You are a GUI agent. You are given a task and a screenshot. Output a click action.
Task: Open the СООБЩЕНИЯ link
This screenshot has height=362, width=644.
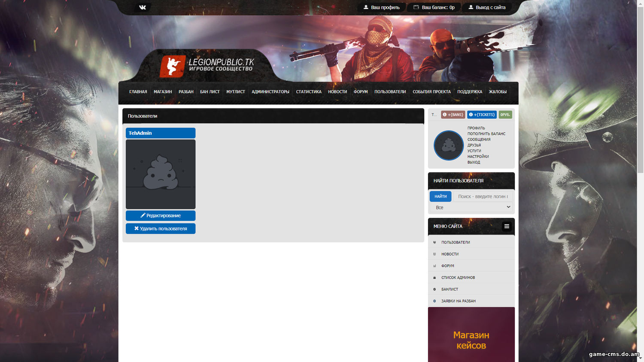(x=479, y=139)
